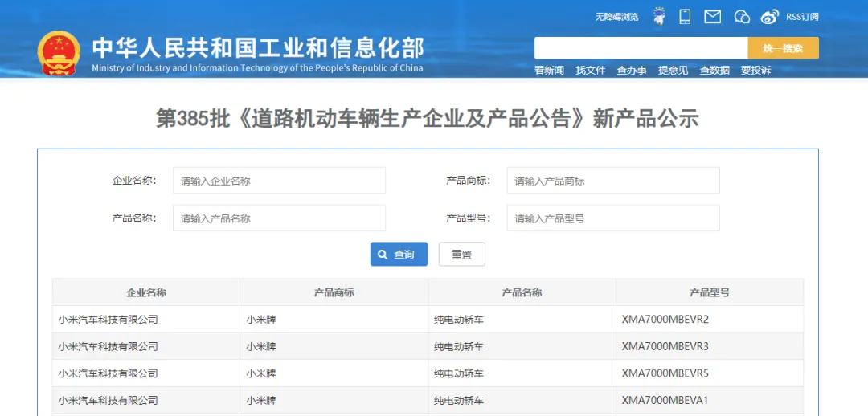Open the email envelope icon

click(712, 17)
